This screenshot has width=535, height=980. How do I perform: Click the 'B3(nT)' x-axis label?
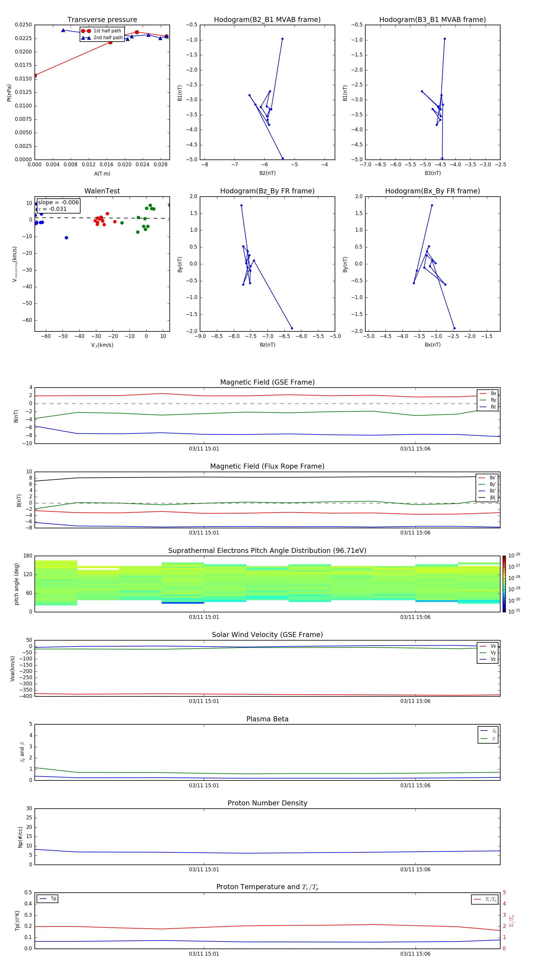[432, 173]
